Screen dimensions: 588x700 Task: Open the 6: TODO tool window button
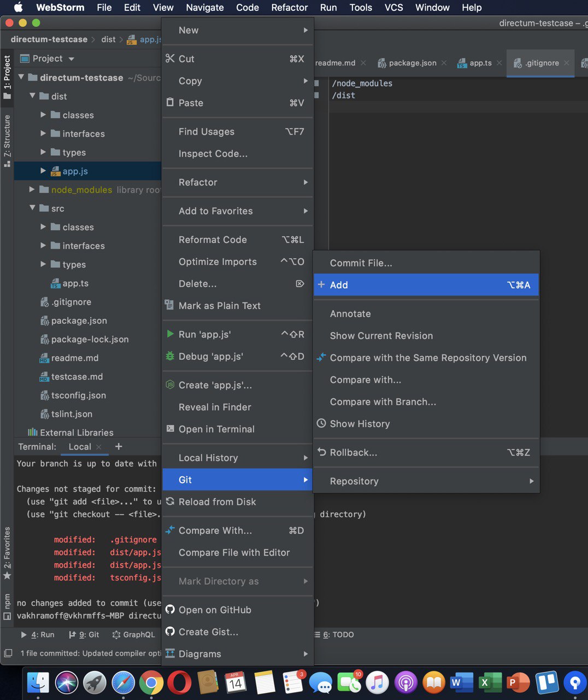[334, 634]
